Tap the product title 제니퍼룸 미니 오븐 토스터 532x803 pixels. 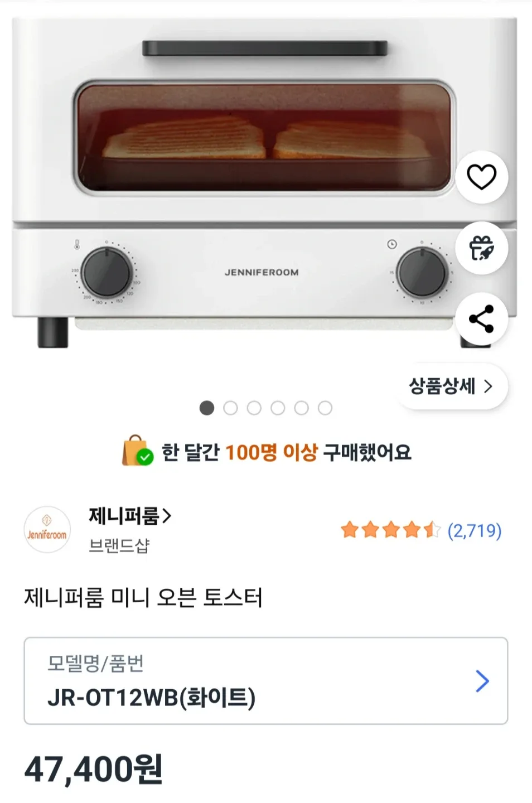tap(143, 598)
